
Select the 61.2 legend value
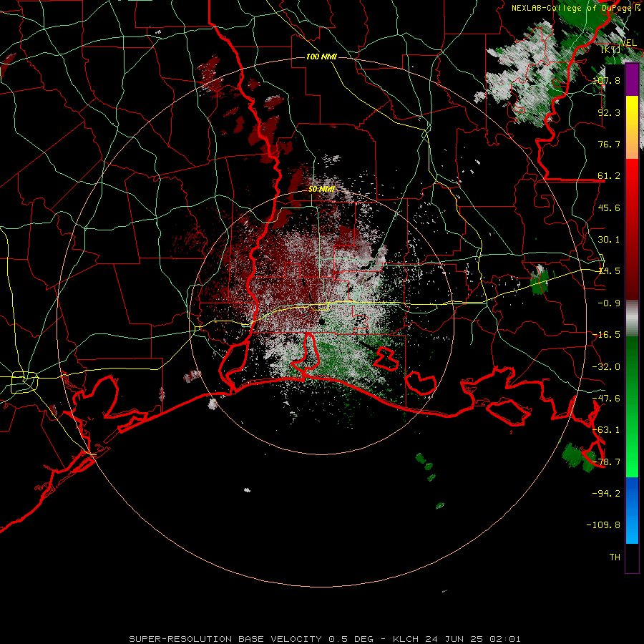(609, 176)
